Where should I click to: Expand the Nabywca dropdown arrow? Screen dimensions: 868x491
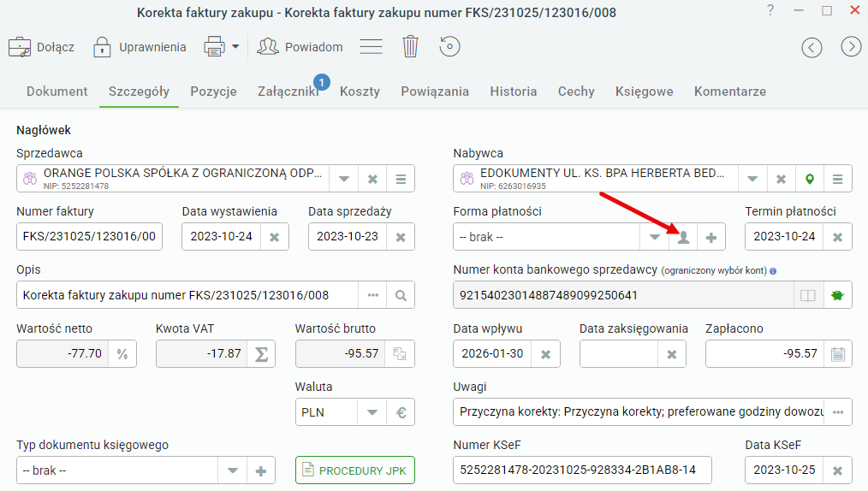[752, 179]
